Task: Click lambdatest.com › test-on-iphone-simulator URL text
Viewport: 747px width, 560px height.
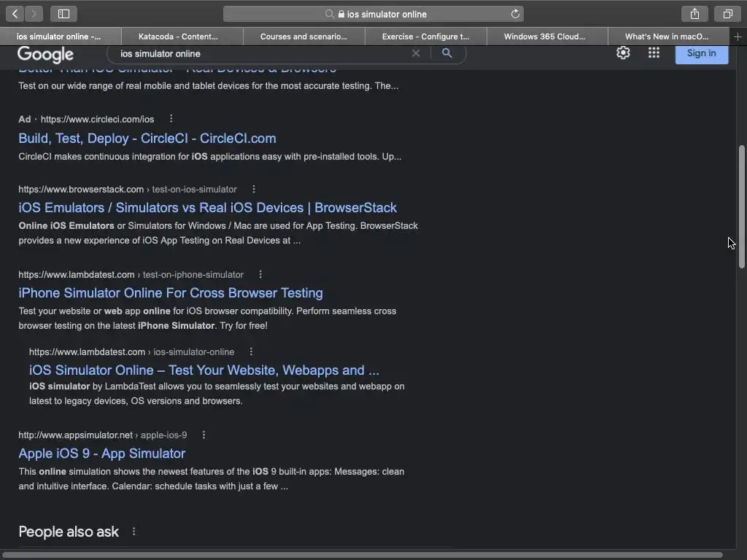Action: [x=131, y=275]
